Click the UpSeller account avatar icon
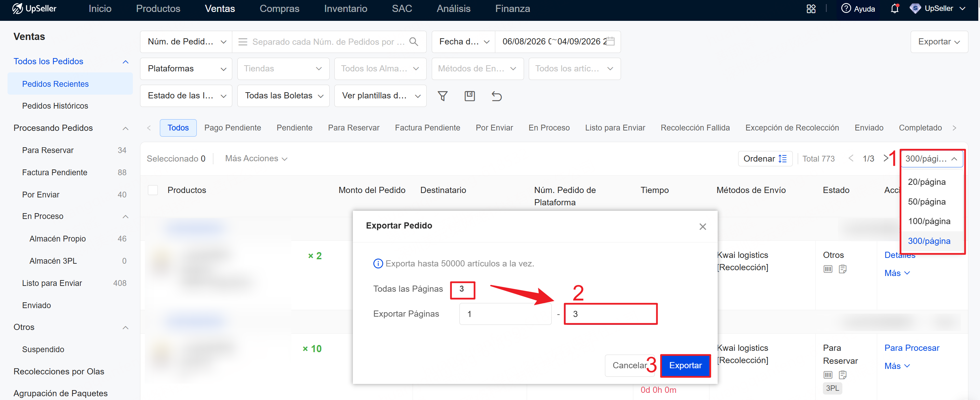 click(915, 9)
